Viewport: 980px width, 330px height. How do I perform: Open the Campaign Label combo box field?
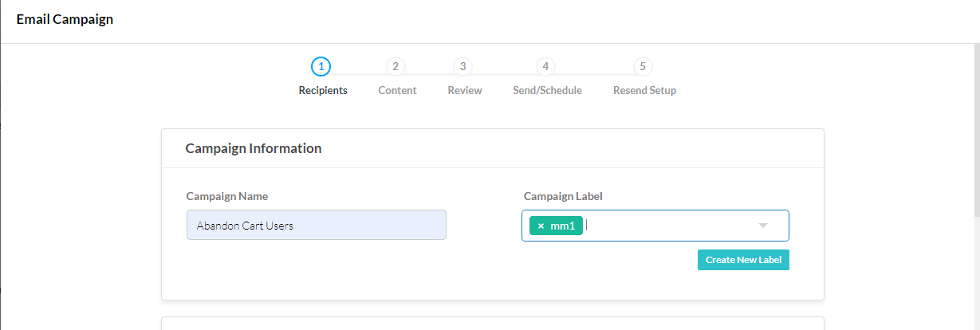(670, 226)
